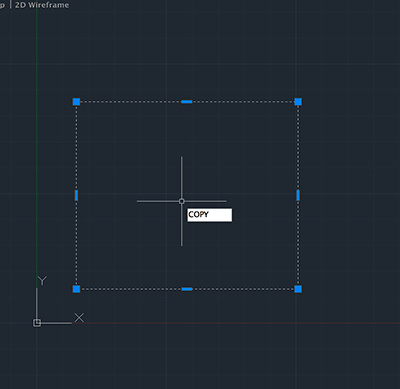The image size is (400, 389).
Task: Click the COPY command input tooltip
Action: (210, 215)
